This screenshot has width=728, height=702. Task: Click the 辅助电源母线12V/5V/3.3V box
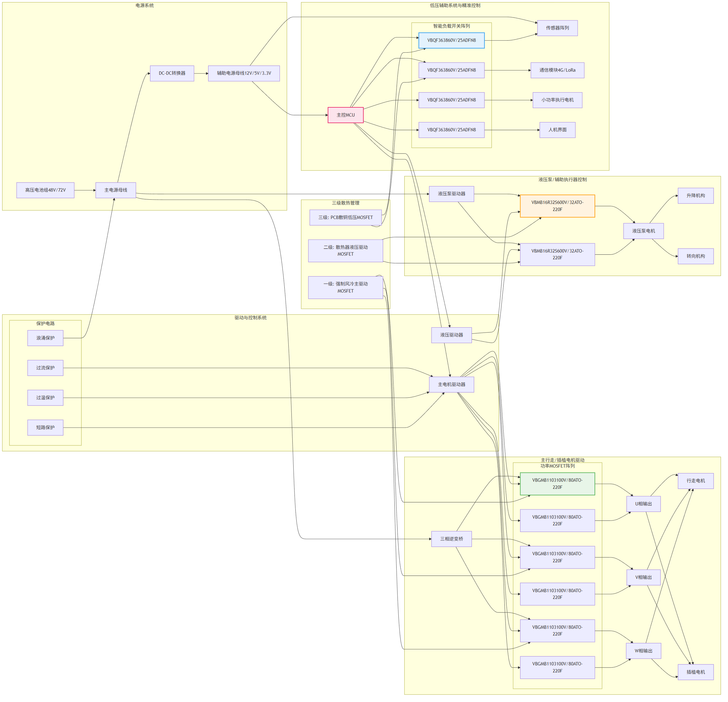(244, 73)
